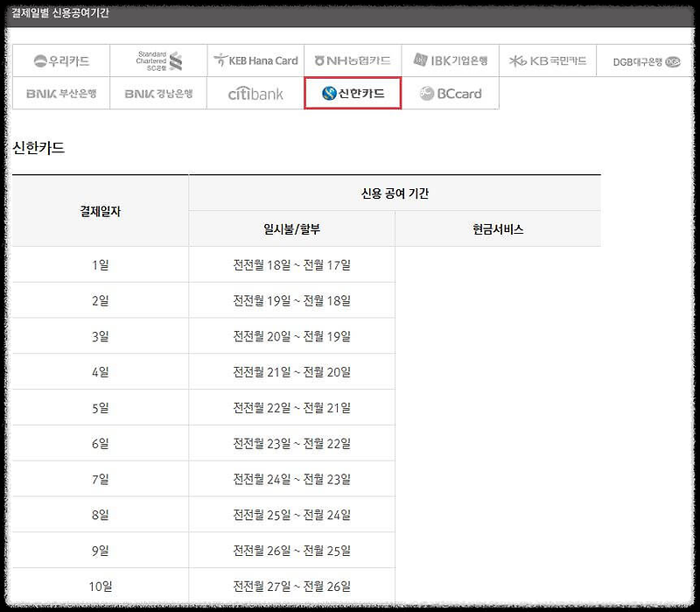Select the 4일 payment date cell
700x612 pixels.
click(x=101, y=372)
